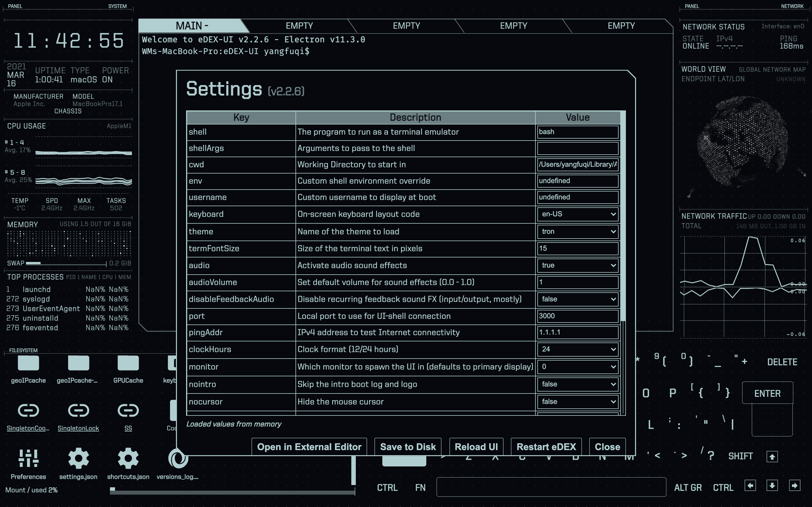Toggle the audio true/false dropdown
The height and width of the screenshot is (507, 812).
pyautogui.click(x=577, y=265)
